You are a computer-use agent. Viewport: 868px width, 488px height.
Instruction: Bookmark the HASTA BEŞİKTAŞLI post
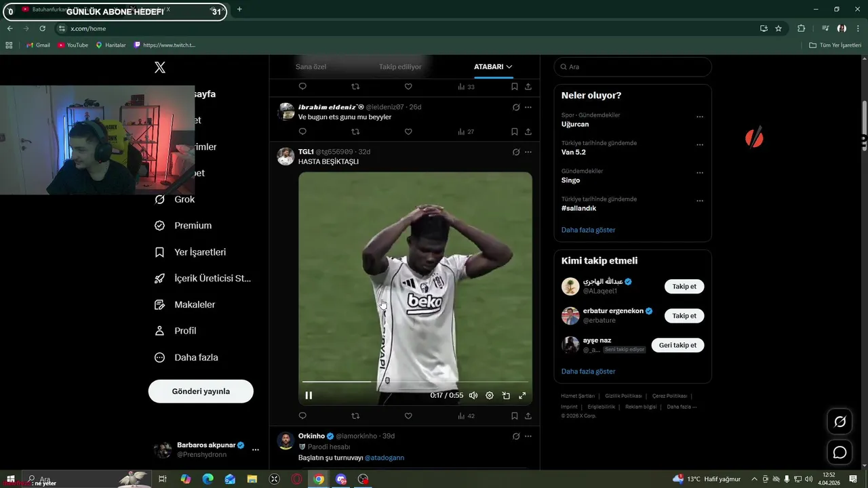click(515, 416)
